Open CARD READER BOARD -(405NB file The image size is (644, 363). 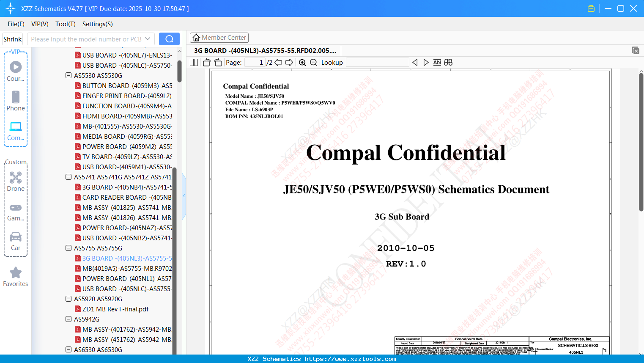click(127, 197)
